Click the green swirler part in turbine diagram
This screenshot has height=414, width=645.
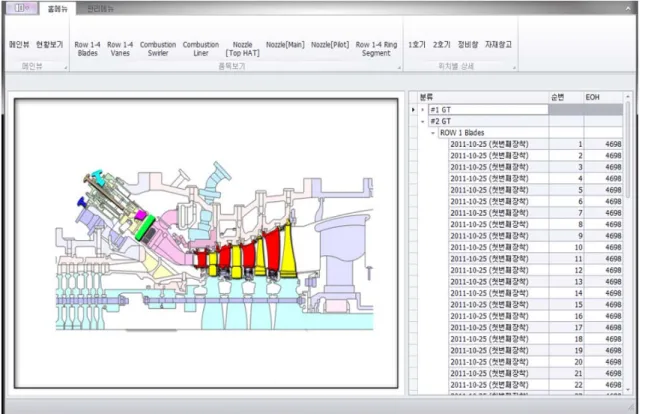tap(145, 228)
